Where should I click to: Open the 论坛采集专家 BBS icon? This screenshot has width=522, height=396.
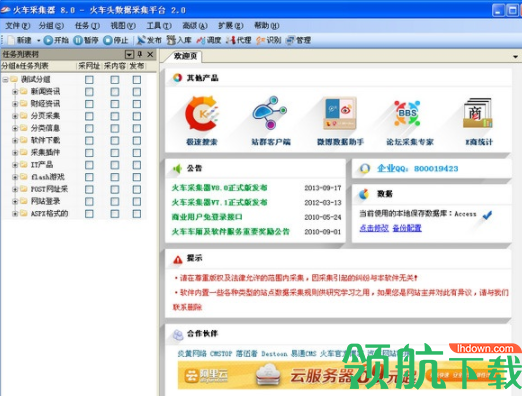click(x=407, y=113)
